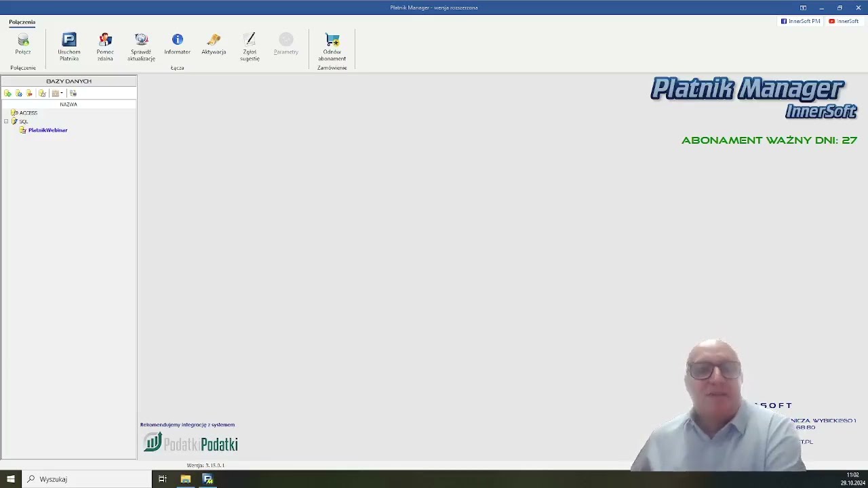Click the Wyszukaj taskbar search box
The image size is (868, 488).
(x=87, y=479)
